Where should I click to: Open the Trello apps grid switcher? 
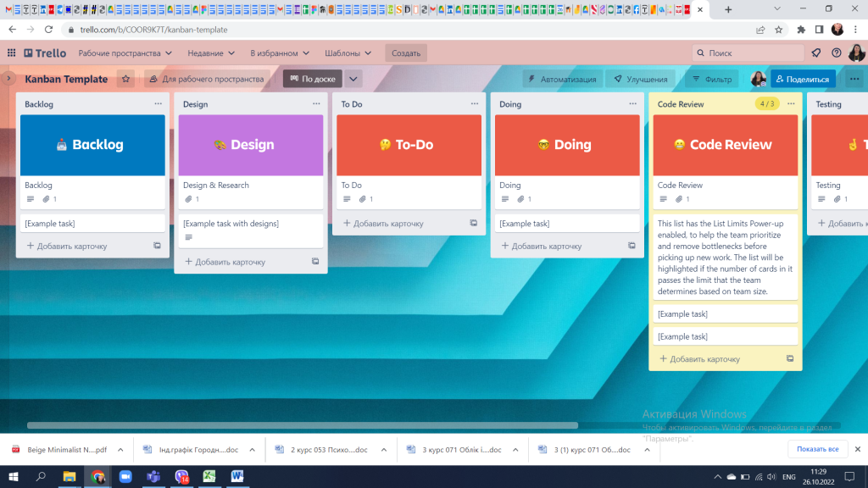pyautogui.click(x=11, y=53)
